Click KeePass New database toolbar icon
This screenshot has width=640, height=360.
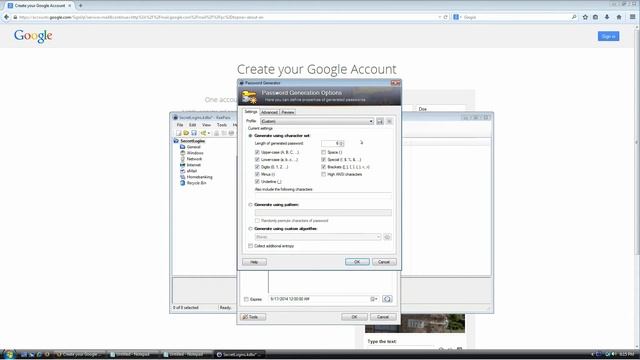(178, 133)
